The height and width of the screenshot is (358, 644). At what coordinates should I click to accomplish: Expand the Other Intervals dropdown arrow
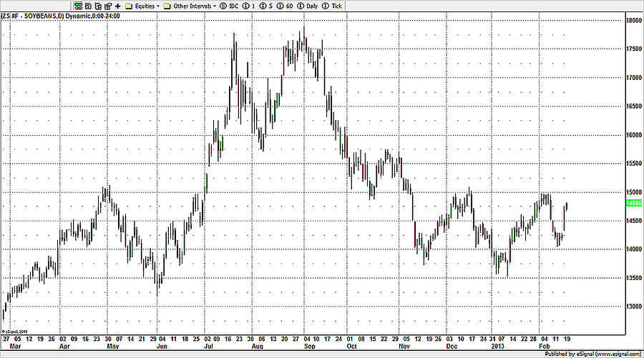click(215, 6)
